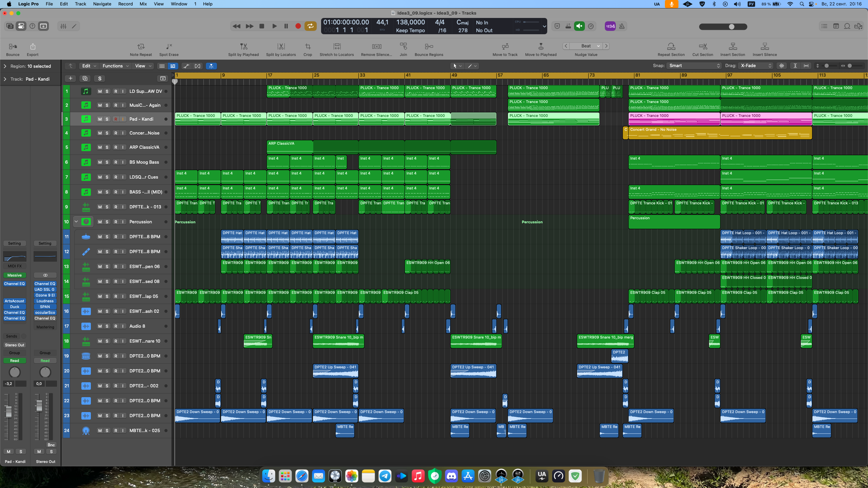Image resolution: width=868 pixels, height=488 pixels.
Task: Open the Mixer from control bar
Action: [x=63, y=26]
